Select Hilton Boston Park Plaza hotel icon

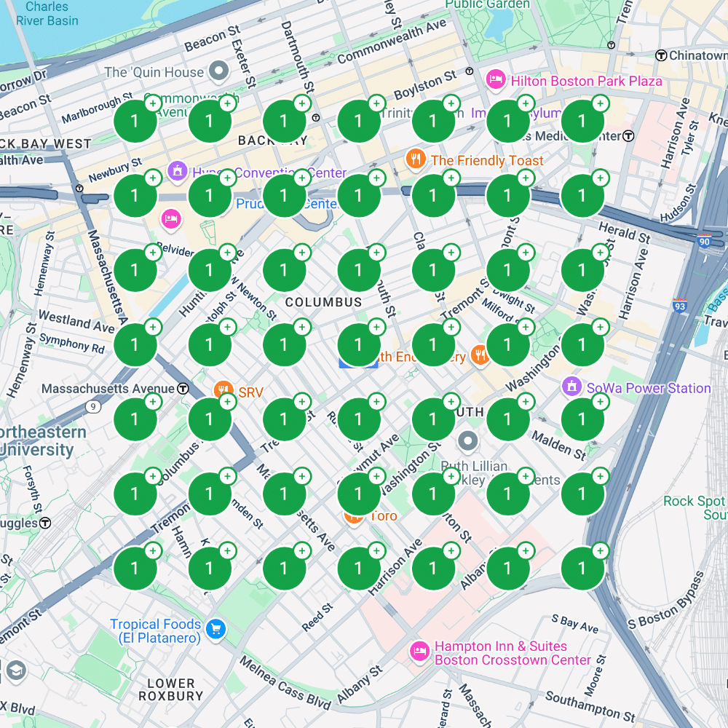point(495,80)
